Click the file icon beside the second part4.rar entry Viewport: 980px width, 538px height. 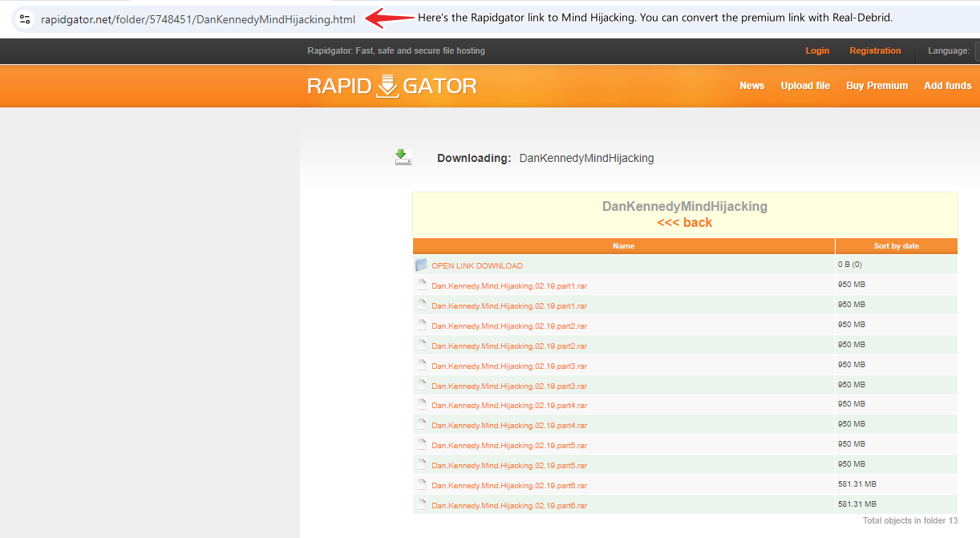[x=421, y=424]
